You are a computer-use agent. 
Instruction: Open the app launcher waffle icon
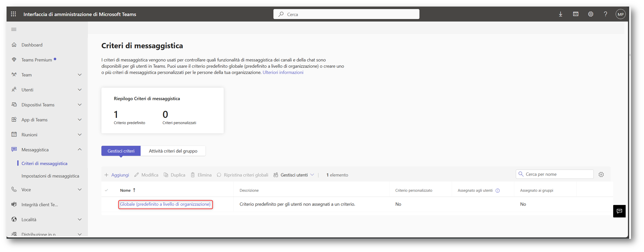pyautogui.click(x=13, y=14)
